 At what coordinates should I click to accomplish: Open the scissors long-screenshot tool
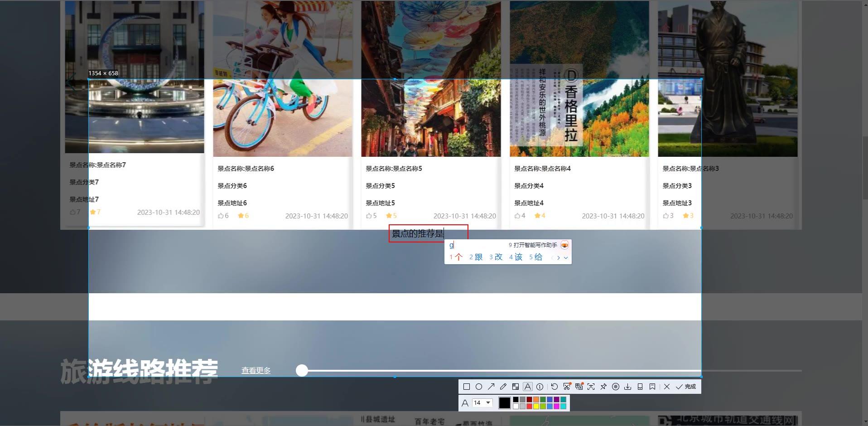click(567, 387)
